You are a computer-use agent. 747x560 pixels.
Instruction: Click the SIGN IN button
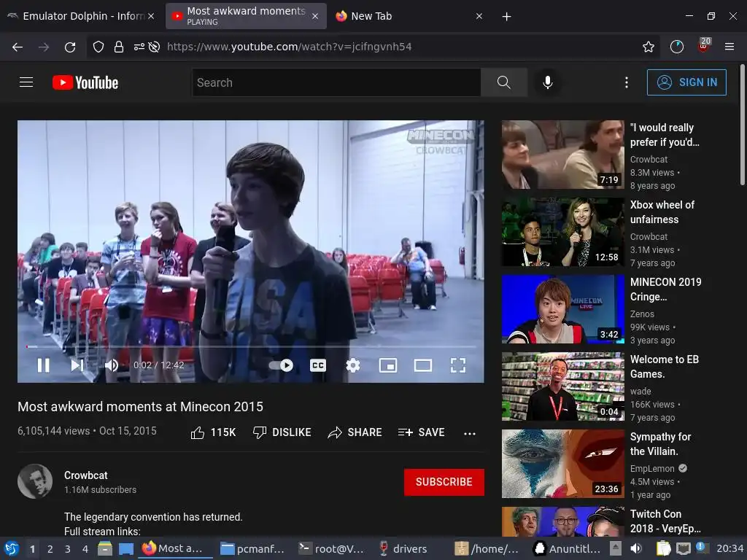tap(686, 82)
